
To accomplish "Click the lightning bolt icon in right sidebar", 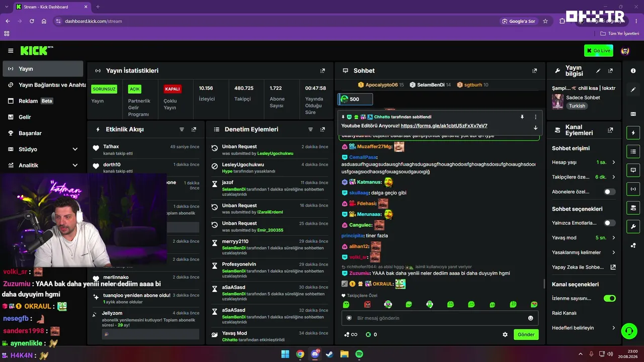I will point(633,133).
